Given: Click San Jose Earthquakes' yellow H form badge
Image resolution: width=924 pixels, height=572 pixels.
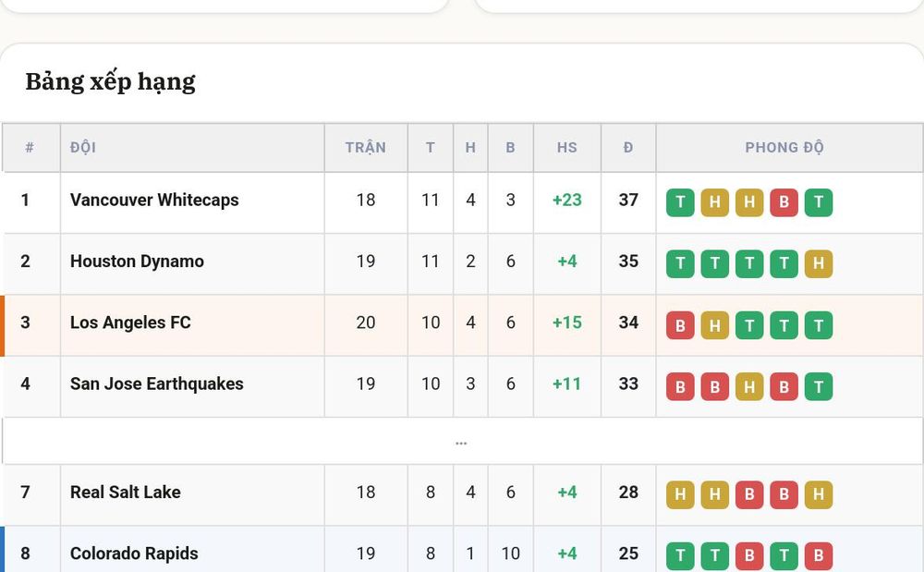Looking at the screenshot, I should coord(749,386).
